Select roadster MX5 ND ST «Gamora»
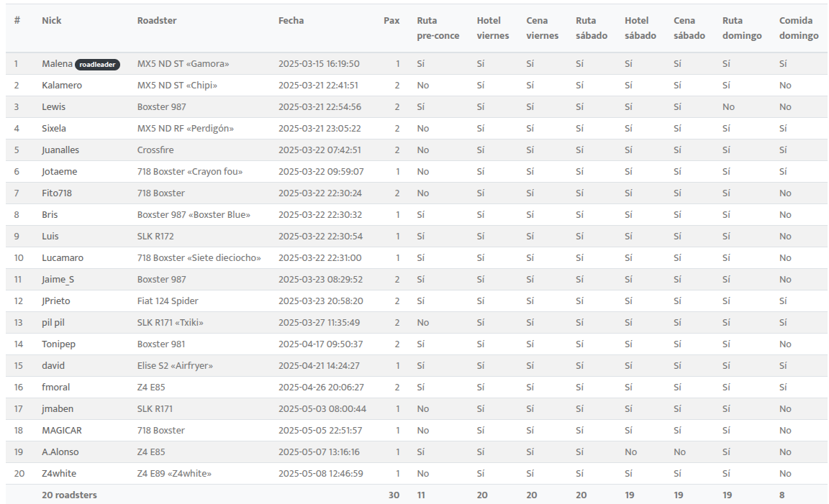 (x=183, y=64)
